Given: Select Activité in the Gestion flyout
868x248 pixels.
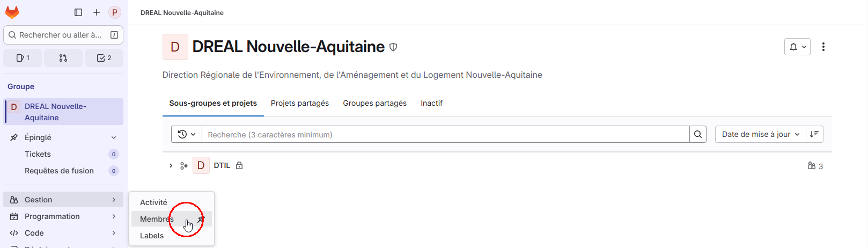Looking at the screenshot, I should pyautogui.click(x=153, y=202).
